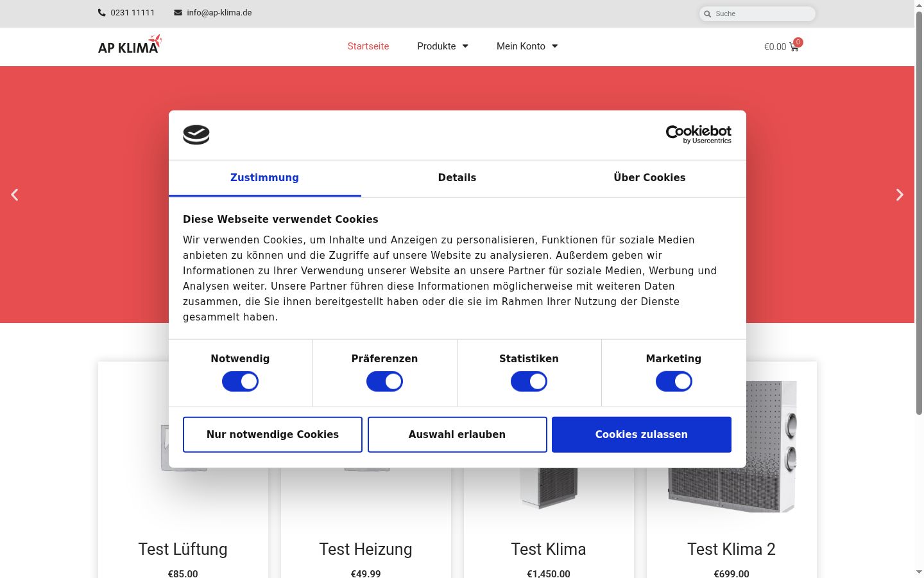Viewport: 924px width, 578px height.
Task: Click the search magnifier icon
Action: (x=708, y=13)
